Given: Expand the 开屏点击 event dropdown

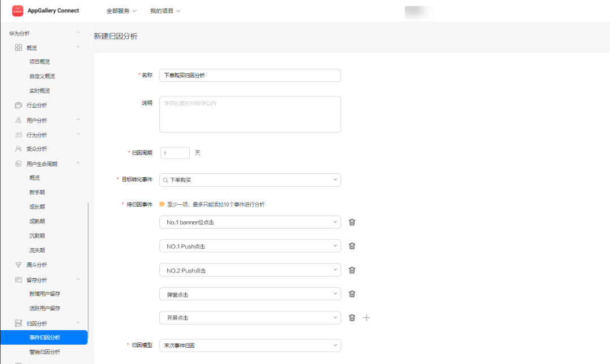Looking at the screenshot, I should pos(250,318).
